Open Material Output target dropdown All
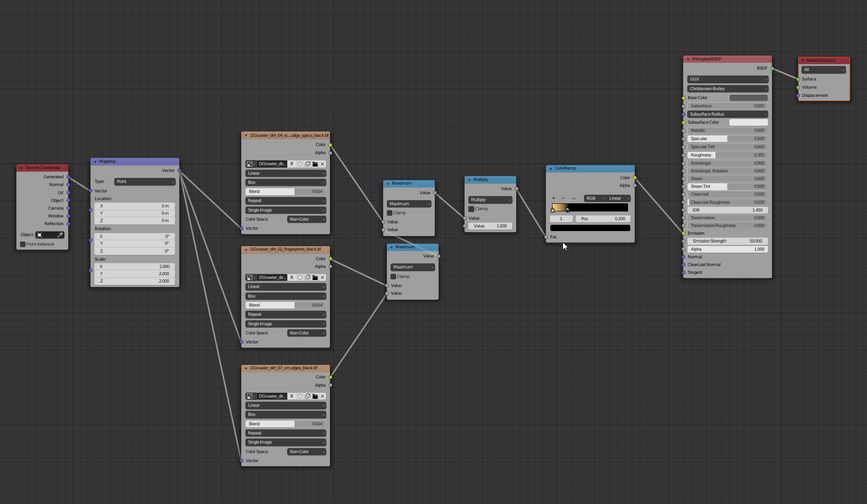The height and width of the screenshot is (504, 867). coord(824,70)
